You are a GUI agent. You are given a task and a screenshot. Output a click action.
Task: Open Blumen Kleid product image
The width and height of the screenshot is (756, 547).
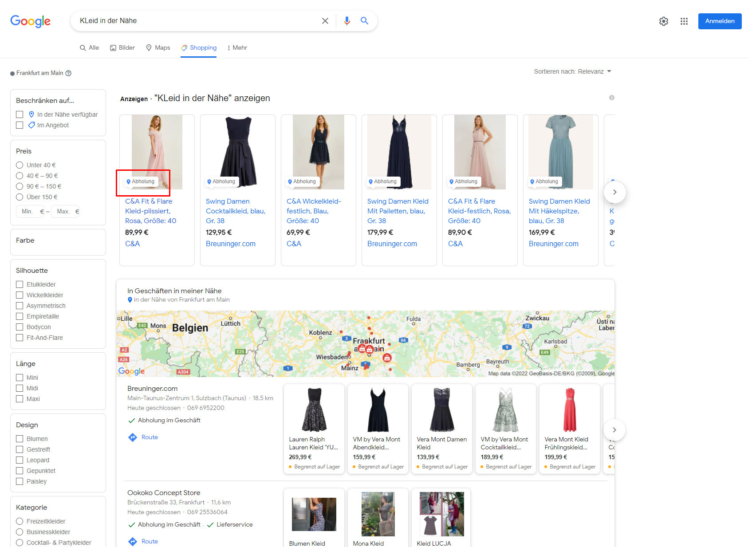314,514
